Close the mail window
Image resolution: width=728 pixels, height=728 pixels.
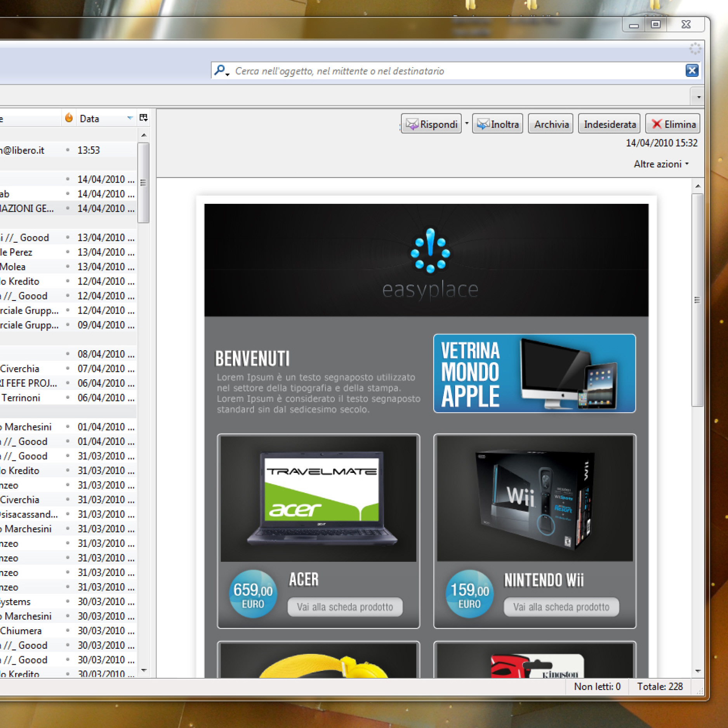[686, 24]
